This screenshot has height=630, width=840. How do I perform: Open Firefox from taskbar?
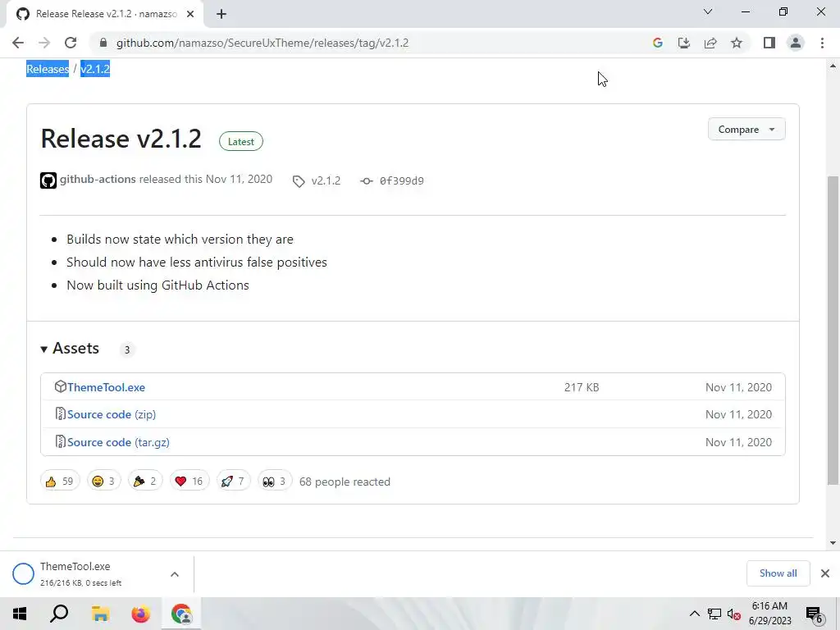tap(141, 614)
